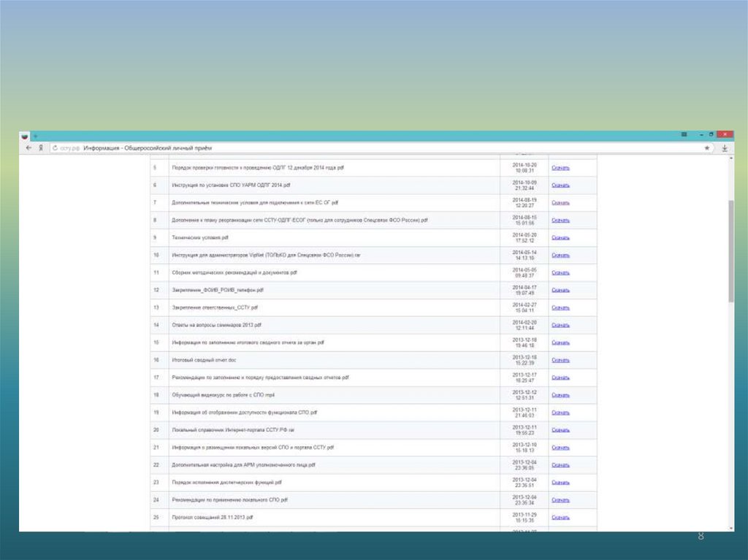This screenshot has width=748, height=560.
Task: Click Скачать for Протокол совещаний 28.11.2013.pdf
Action: pyautogui.click(x=560, y=518)
